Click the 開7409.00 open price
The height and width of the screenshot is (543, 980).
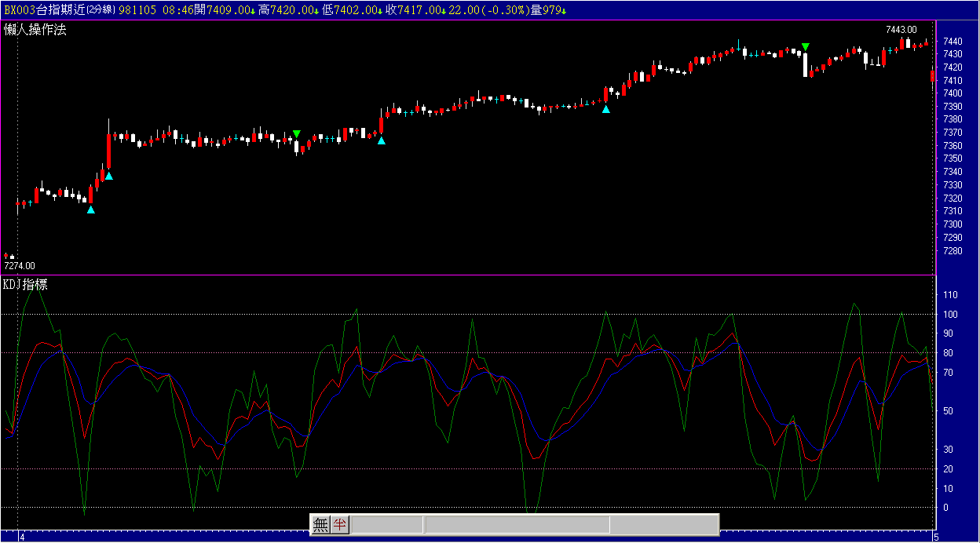223,10
